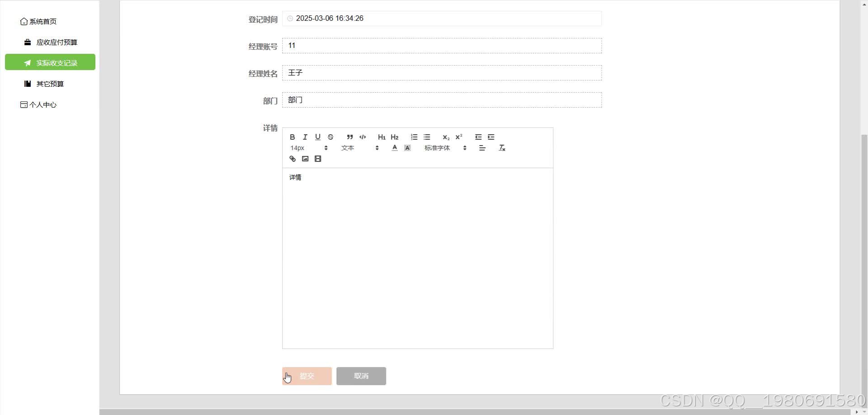Submit the form with the 提交 button
The height and width of the screenshot is (415, 868).
[307, 376]
